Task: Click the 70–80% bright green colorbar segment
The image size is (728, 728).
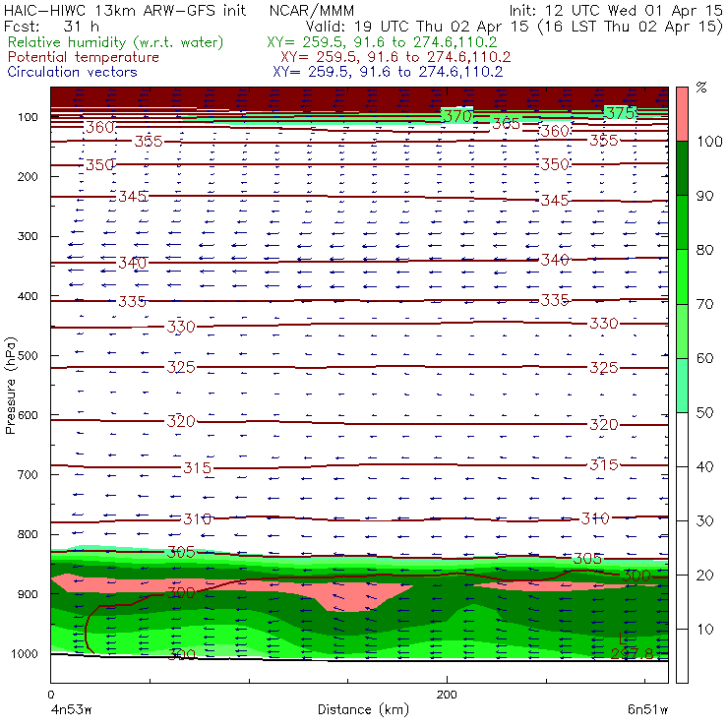Action: click(x=682, y=276)
